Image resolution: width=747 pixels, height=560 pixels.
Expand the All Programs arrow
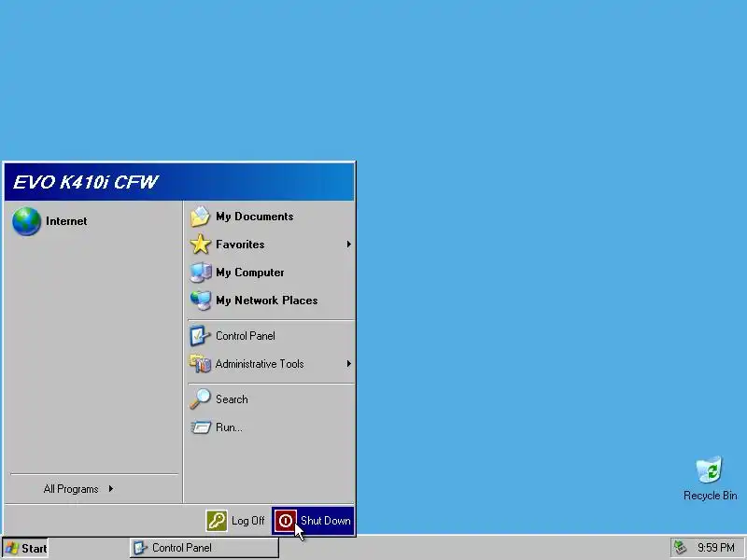click(x=111, y=488)
